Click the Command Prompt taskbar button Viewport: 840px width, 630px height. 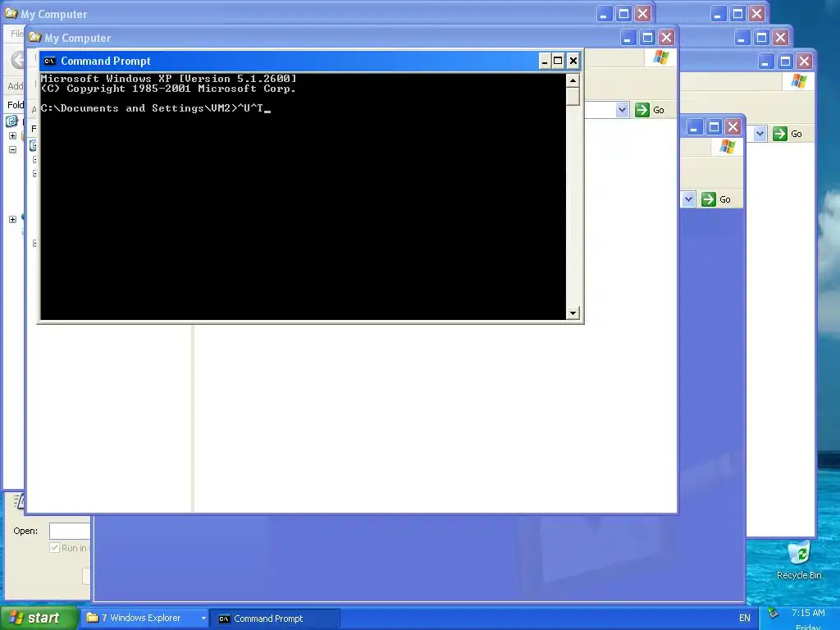click(274, 619)
